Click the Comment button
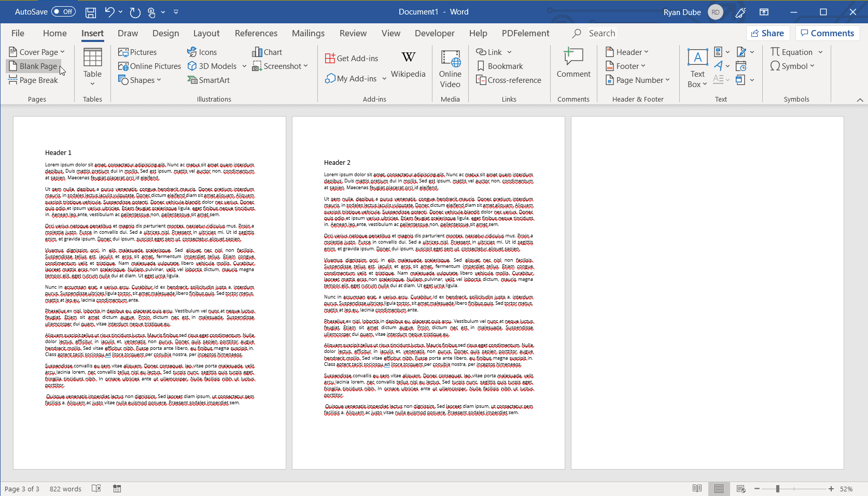868x496 pixels. (573, 63)
